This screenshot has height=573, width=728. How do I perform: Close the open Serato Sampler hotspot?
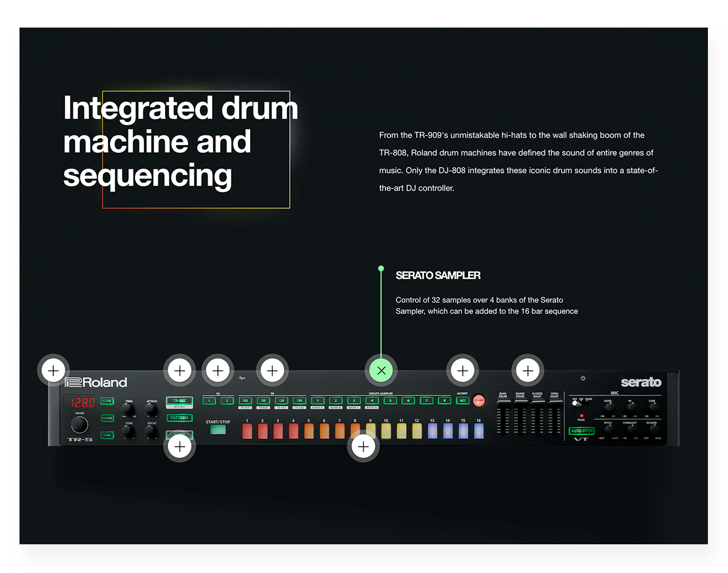(381, 370)
